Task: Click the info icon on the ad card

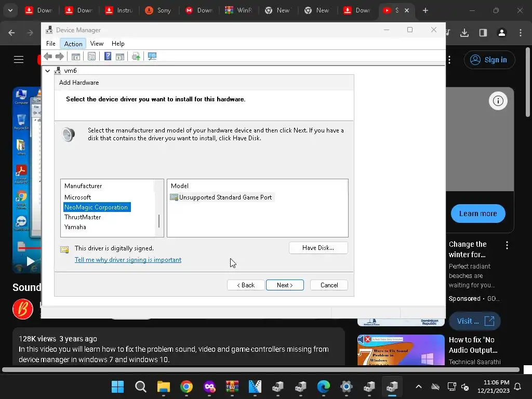Action: point(498,101)
